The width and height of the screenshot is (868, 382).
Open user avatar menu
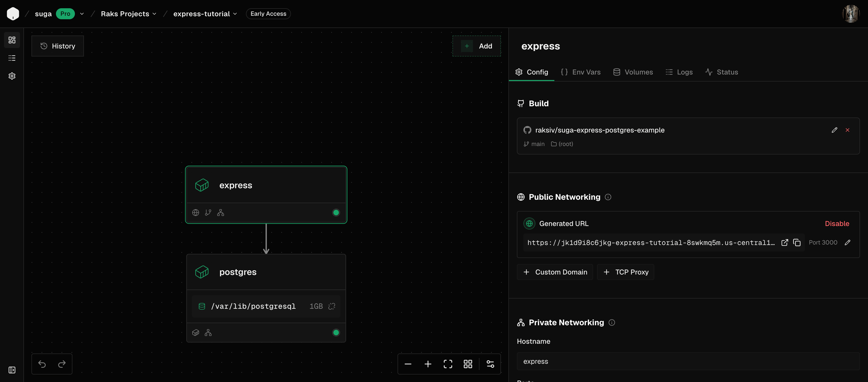point(851,14)
